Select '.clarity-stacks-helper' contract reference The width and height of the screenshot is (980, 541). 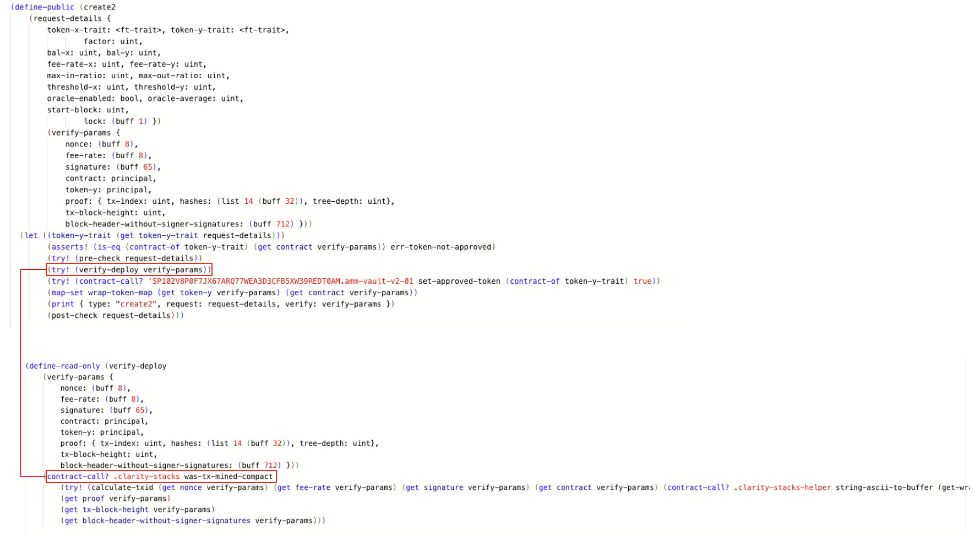tap(782, 488)
